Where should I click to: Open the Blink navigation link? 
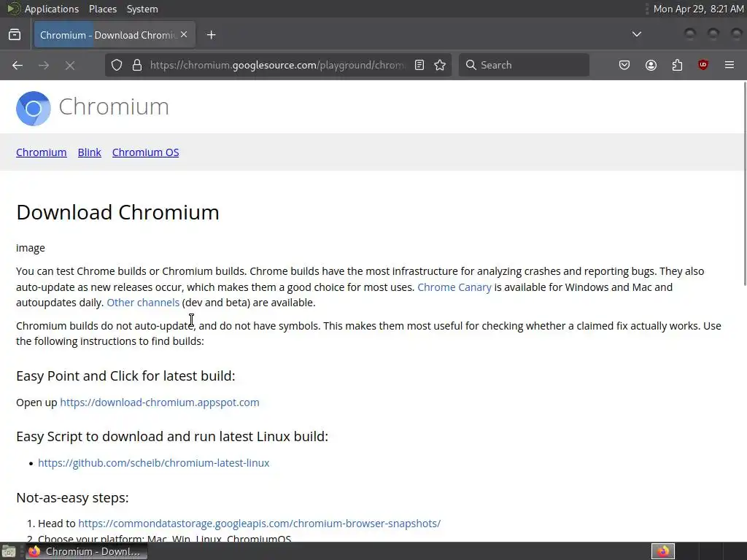(x=90, y=152)
